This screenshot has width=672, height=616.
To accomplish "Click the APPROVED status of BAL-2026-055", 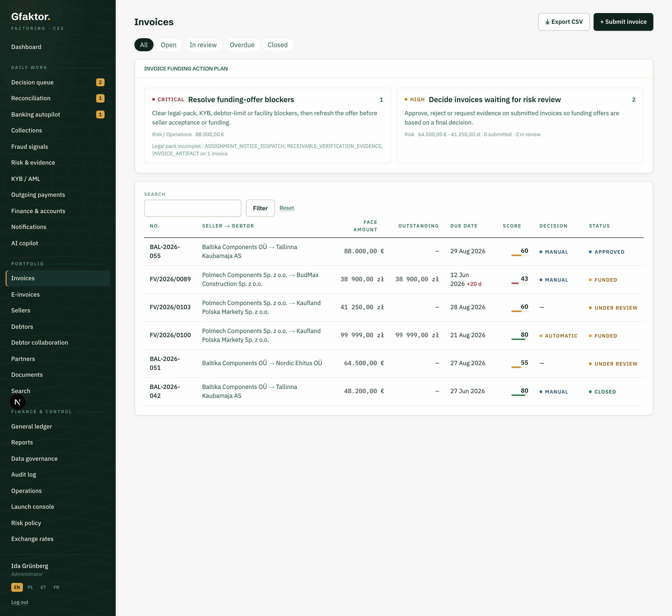I will [607, 252].
